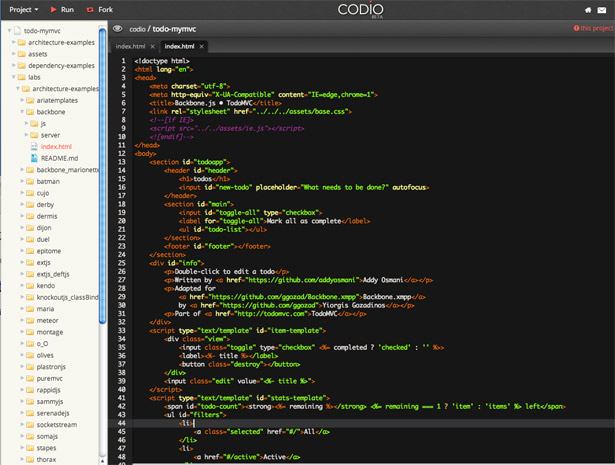Expand the server folder arrow

point(27,135)
